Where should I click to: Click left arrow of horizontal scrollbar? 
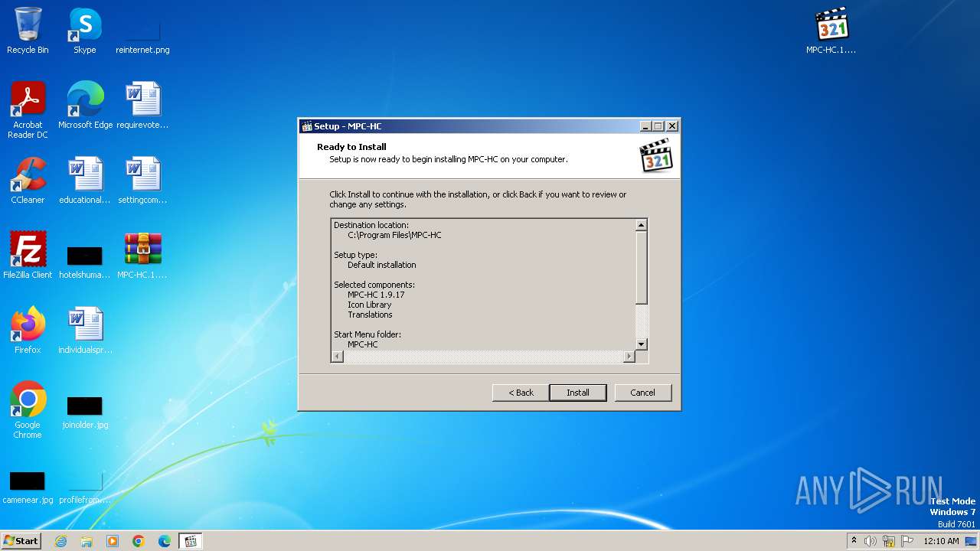[x=337, y=357]
